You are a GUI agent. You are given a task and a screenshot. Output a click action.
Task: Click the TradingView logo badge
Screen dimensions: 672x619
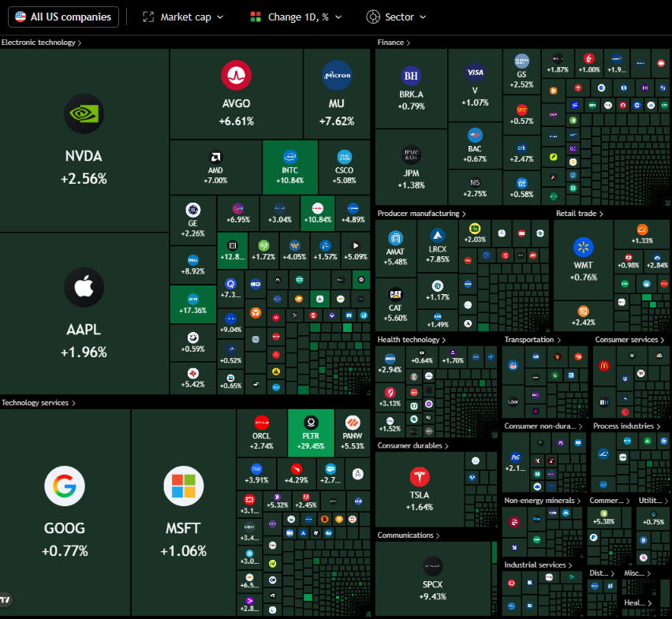coord(5,600)
